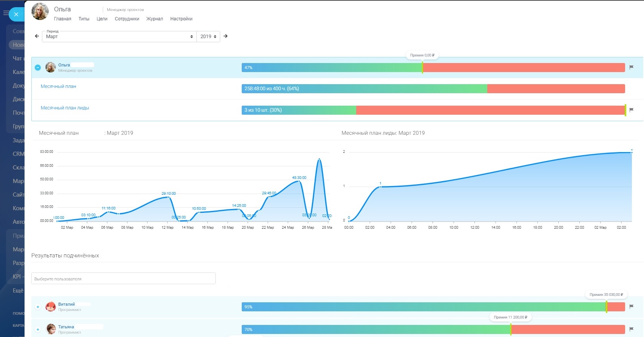
Task: Click the flag icon beside Месячный план лиды bar
Action: 631,110
